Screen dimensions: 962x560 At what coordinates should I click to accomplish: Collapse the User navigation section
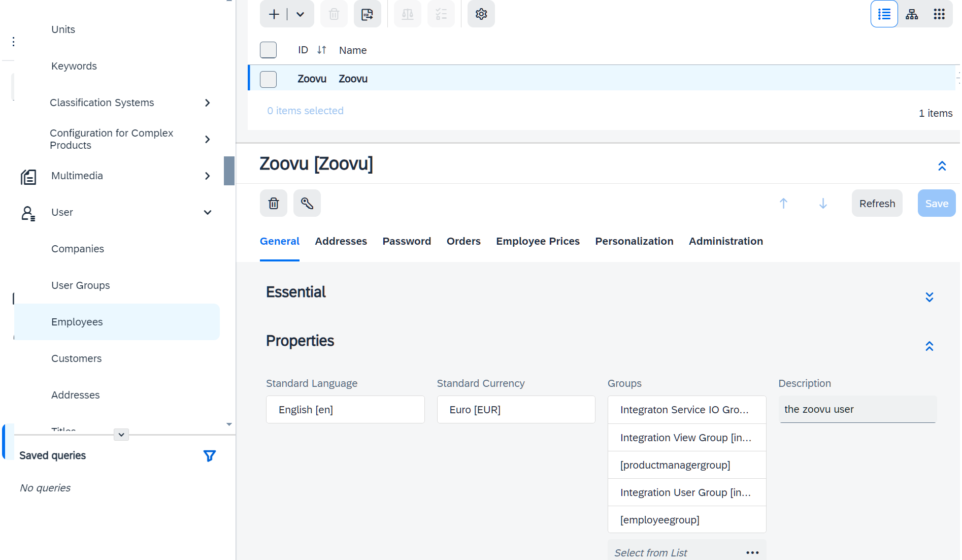207,213
